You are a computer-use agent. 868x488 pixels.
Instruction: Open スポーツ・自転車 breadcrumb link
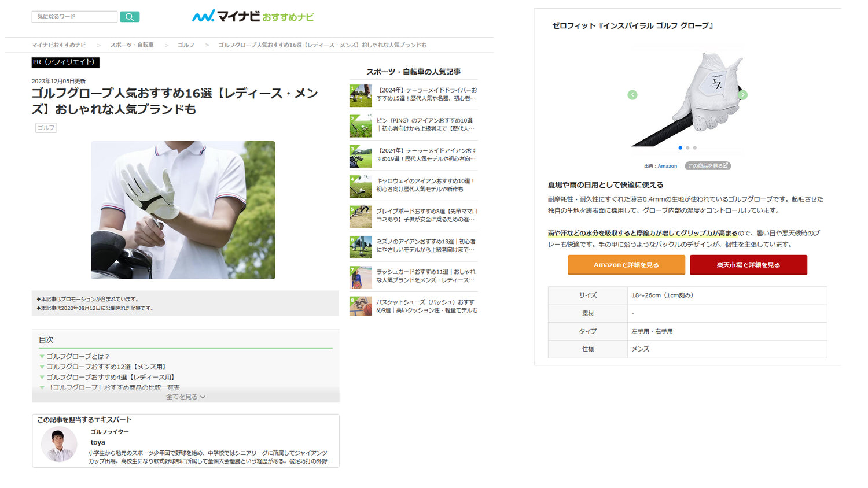pyautogui.click(x=132, y=45)
